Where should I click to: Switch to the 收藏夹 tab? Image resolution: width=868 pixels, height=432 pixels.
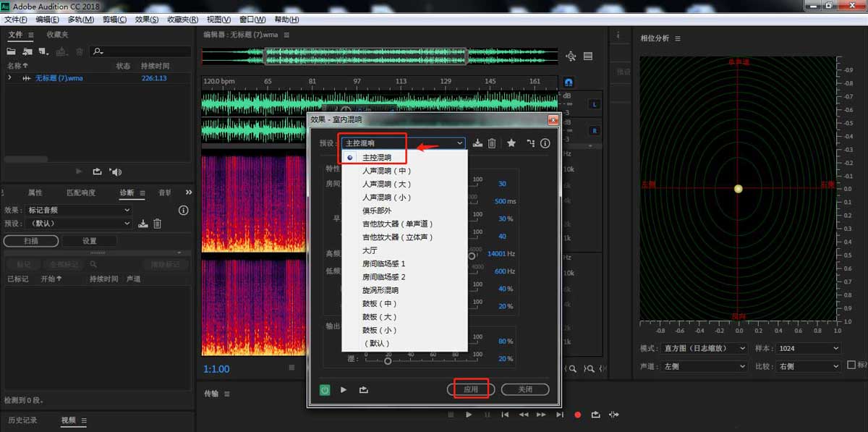(58, 34)
